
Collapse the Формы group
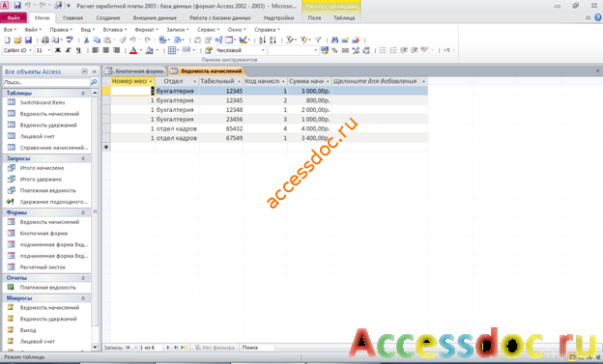click(x=83, y=212)
